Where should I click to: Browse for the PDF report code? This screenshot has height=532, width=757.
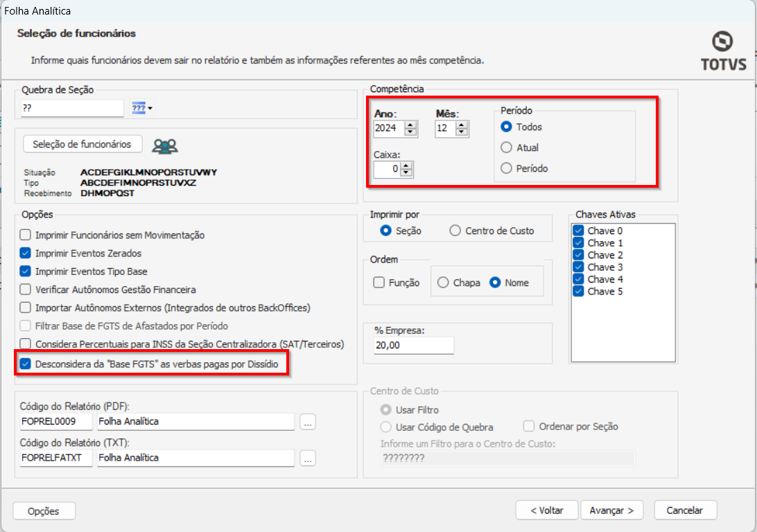(308, 421)
